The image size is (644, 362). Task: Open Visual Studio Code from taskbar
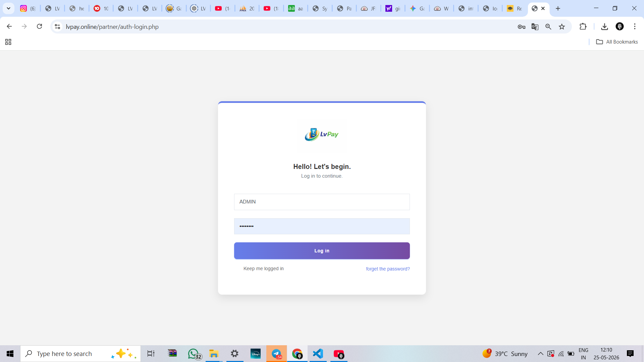[x=318, y=354]
